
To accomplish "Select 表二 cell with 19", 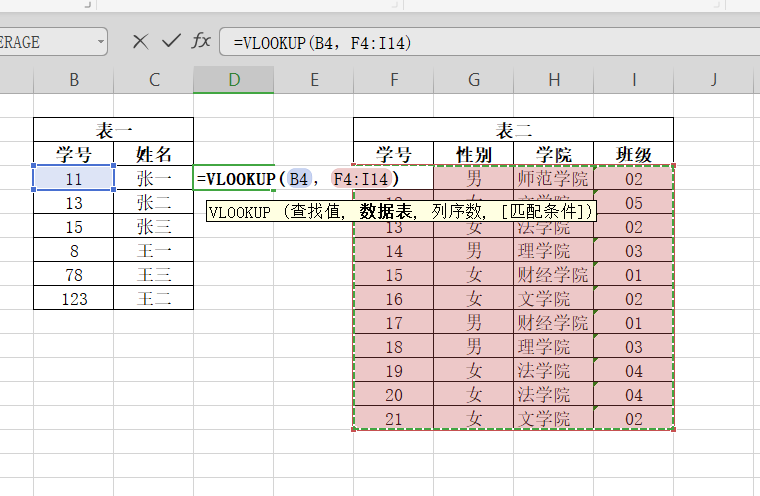I will 394,370.
